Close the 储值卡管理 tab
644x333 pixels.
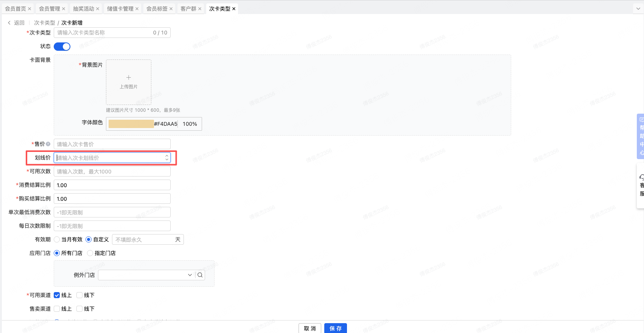[137, 9]
